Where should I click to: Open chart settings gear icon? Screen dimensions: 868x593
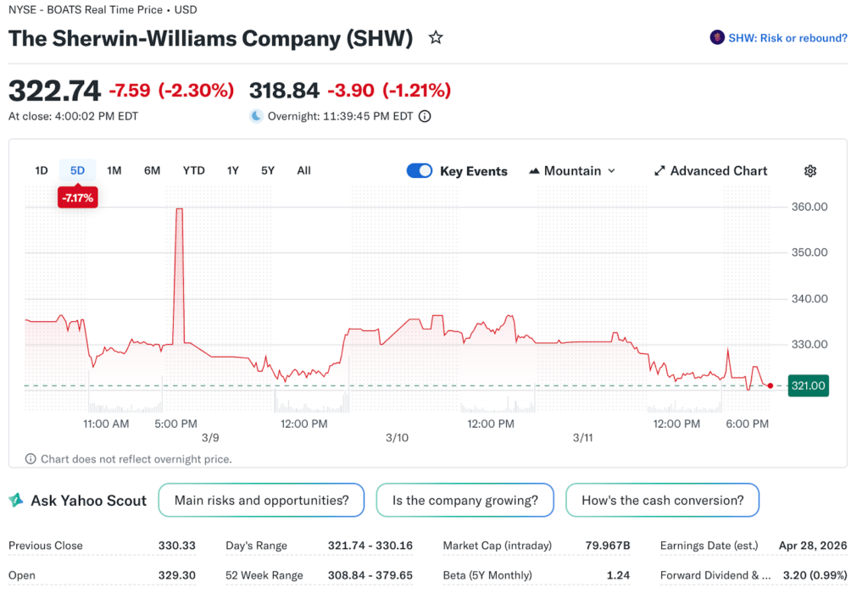pyautogui.click(x=810, y=171)
